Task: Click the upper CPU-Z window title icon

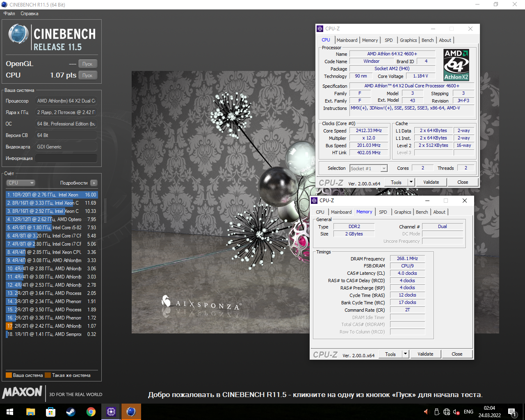Action: point(320,29)
